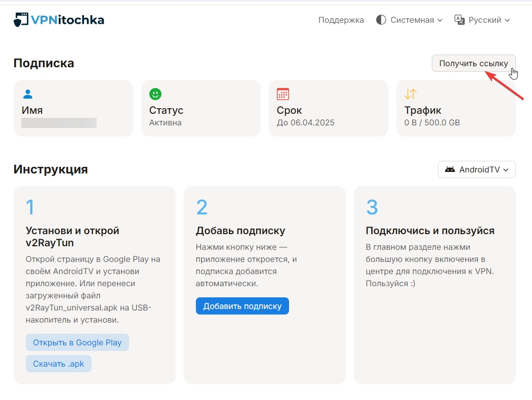Click the blue Добавить подписку button
Image resolution: width=532 pixels, height=400 pixels.
pyautogui.click(x=242, y=306)
